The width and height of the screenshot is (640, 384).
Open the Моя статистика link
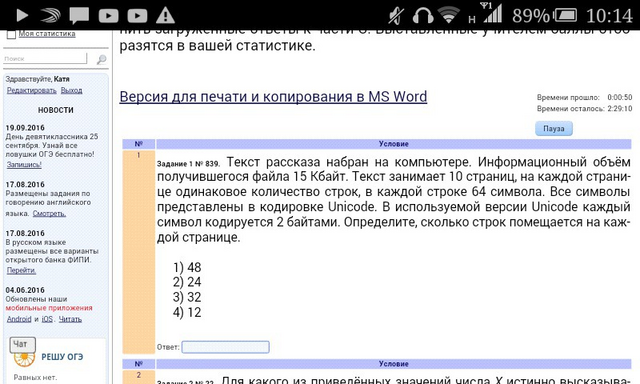(x=47, y=33)
